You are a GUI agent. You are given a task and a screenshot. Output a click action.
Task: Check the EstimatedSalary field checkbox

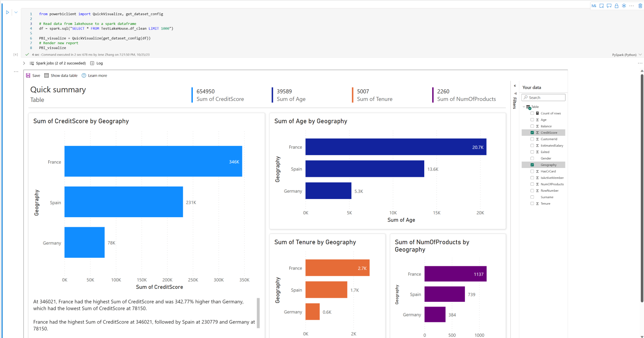click(532, 145)
